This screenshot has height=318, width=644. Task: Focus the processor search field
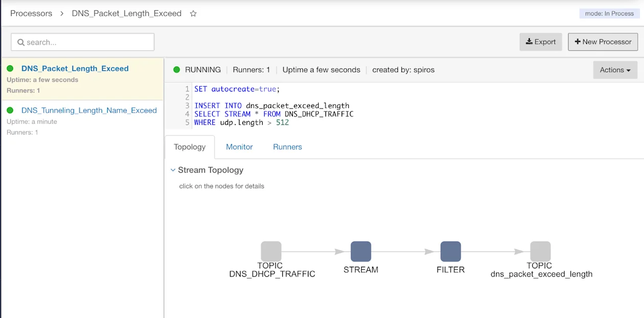pyautogui.click(x=83, y=42)
